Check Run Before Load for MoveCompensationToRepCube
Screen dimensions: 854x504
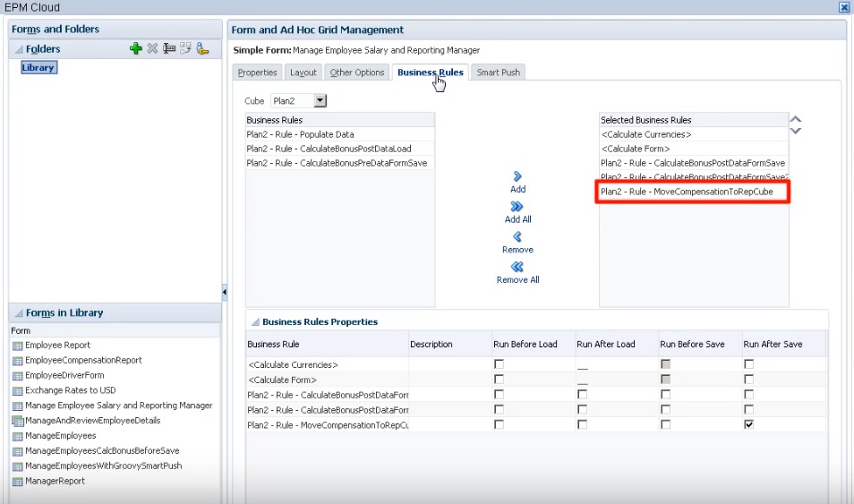tap(499, 424)
